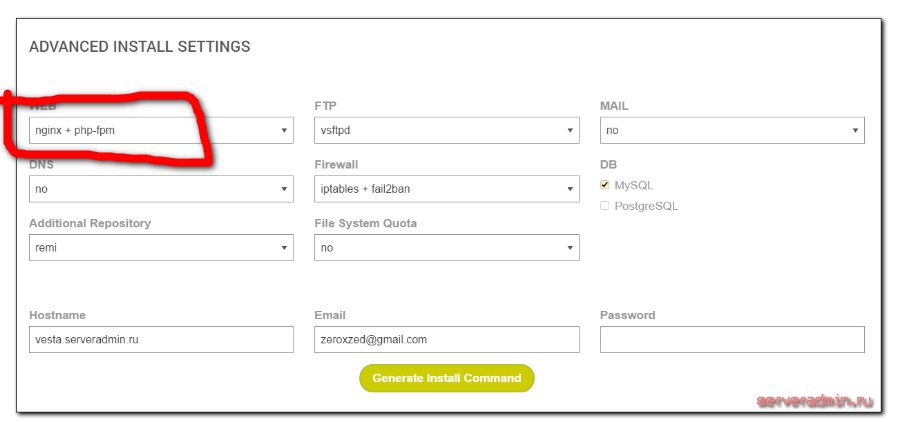Expand the FTP dropdown showing vsftpd
This screenshot has width=902, height=422.
tap(446, 130)
